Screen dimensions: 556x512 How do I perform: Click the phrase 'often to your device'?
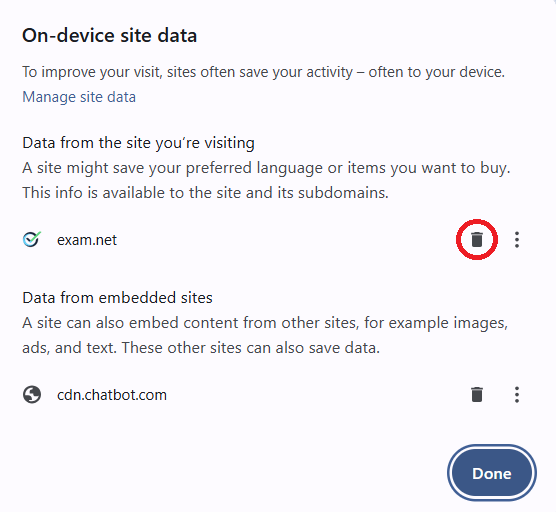(x=437, y=72)
